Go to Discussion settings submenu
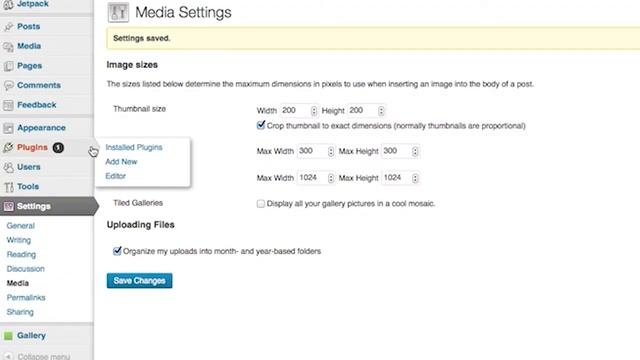The height and width of the screenshot is (360, 640). coord(25,269)
